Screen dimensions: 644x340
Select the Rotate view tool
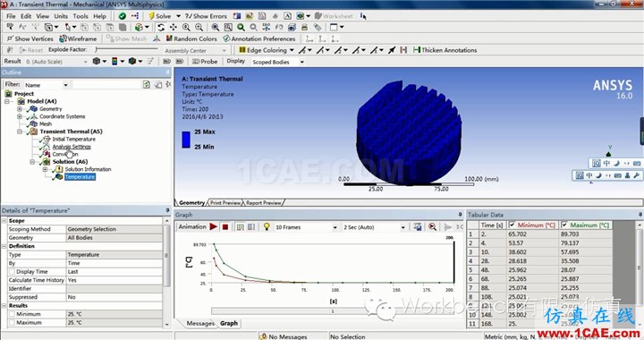point(161,27)
